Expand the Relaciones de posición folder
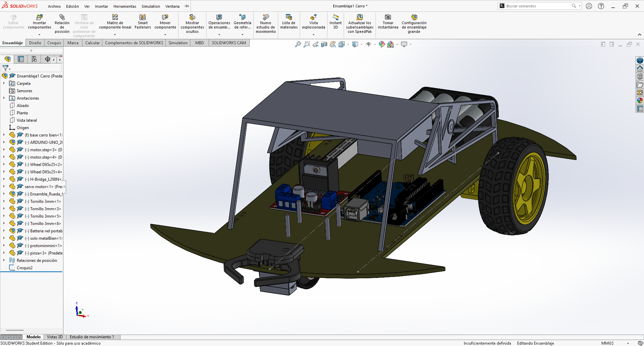644x346 pixels. [x=3, y=260]
